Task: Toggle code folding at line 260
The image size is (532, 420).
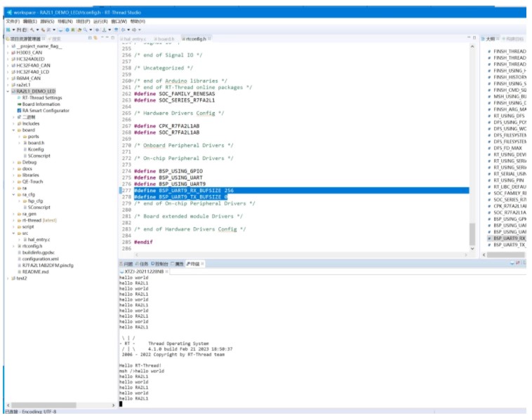Action: (x=133, y=81)
